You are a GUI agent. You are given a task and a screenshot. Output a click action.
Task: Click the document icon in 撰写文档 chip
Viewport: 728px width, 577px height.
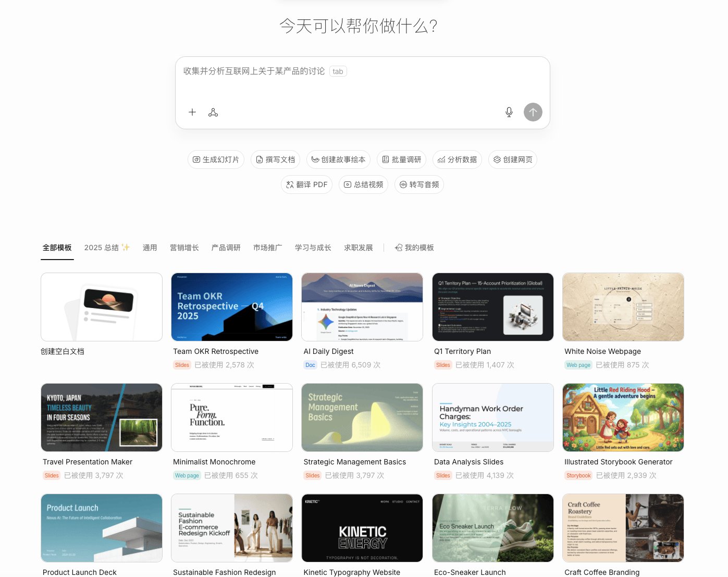tap(260, 159)
